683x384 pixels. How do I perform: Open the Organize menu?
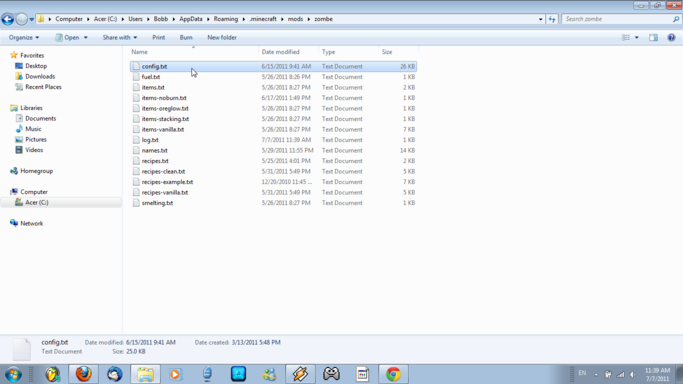(x=24, y=37)
